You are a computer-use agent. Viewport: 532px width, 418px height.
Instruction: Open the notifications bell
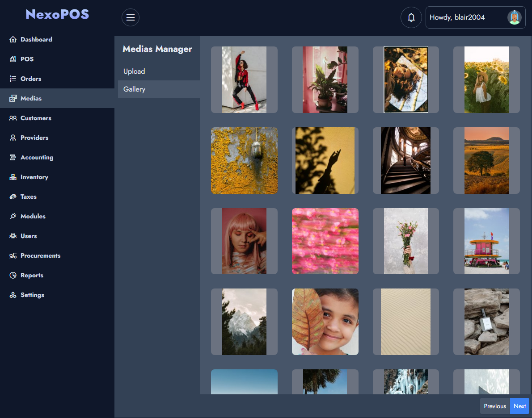[x=411, y=17]
